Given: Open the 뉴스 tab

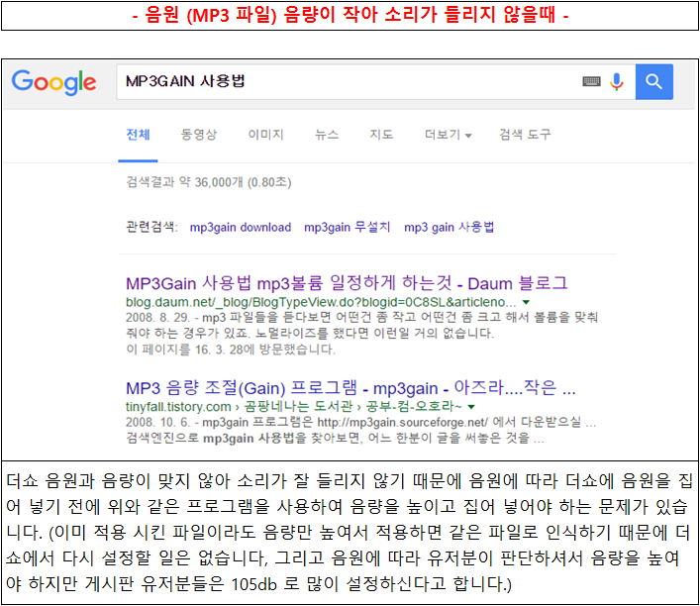Looking at the screenshot, I should click(327, 135).
